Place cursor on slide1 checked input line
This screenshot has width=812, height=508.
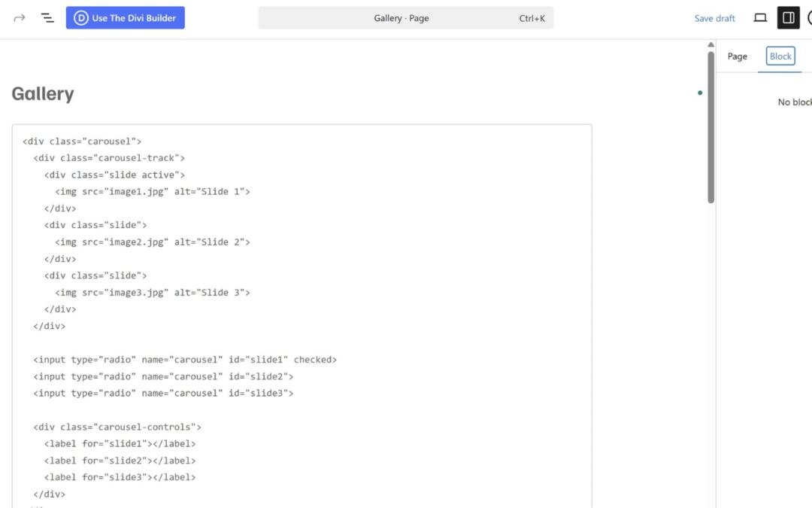[x=185, y=360]
